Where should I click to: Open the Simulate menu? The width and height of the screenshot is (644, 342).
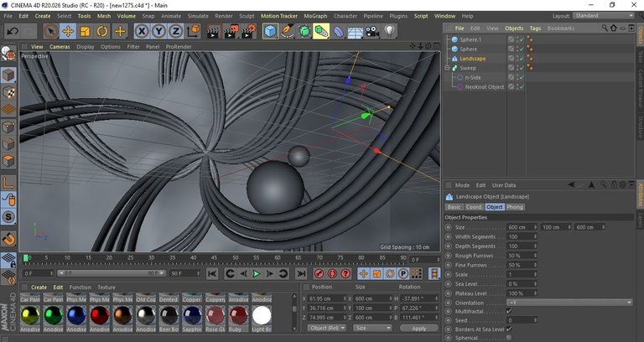click(198, 16)
